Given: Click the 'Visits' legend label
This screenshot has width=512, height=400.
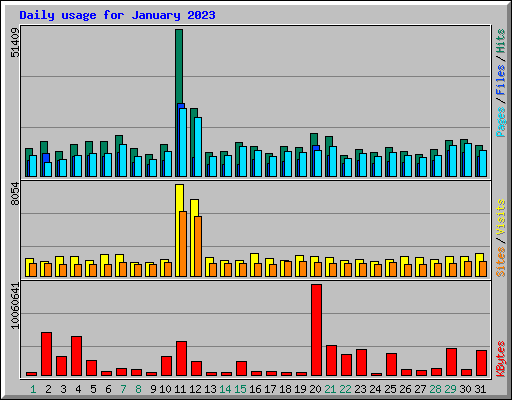Looking at the screenshot, I should tap(500, 217).
